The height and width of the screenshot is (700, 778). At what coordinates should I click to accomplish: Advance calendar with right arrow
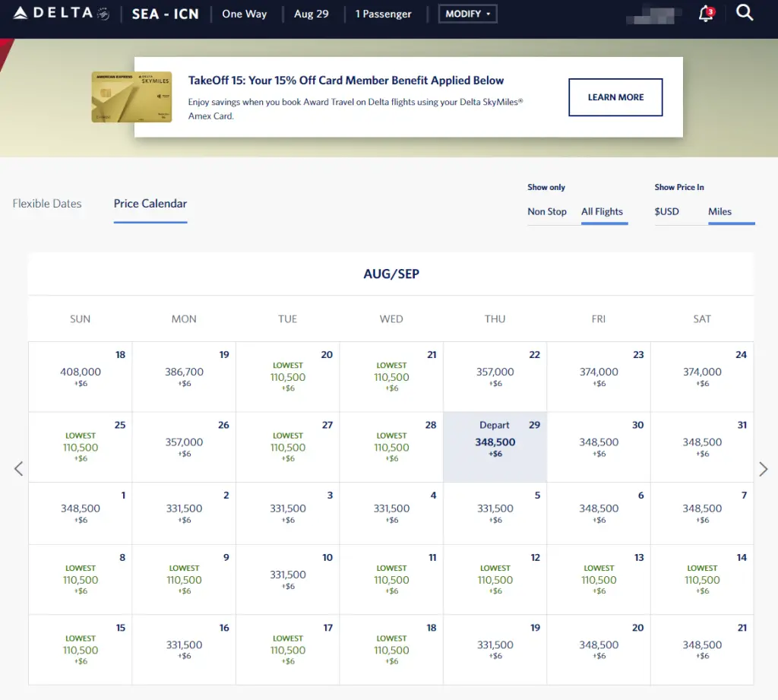coord(763,469)
